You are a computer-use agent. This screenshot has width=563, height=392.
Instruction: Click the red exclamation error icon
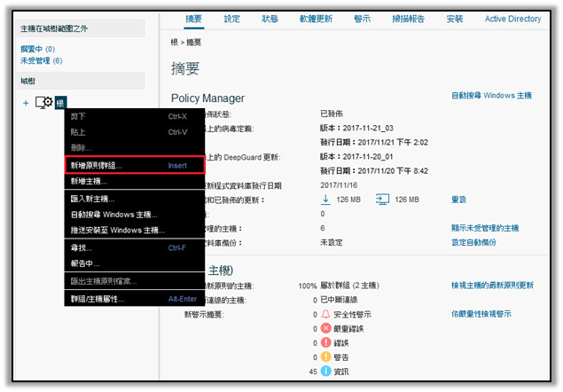coord(325,342)
